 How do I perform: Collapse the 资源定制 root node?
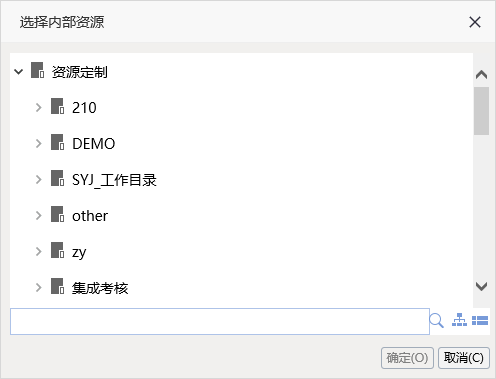pos(19,71)
